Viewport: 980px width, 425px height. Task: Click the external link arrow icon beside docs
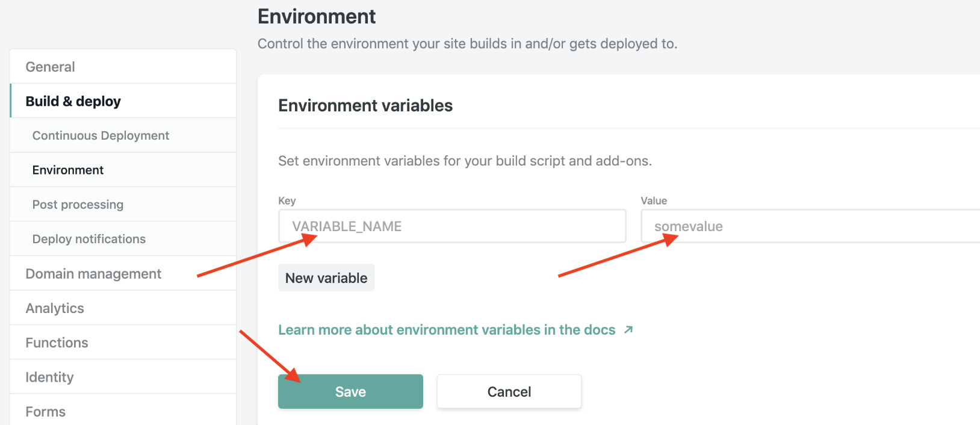(x=628, y=330)
